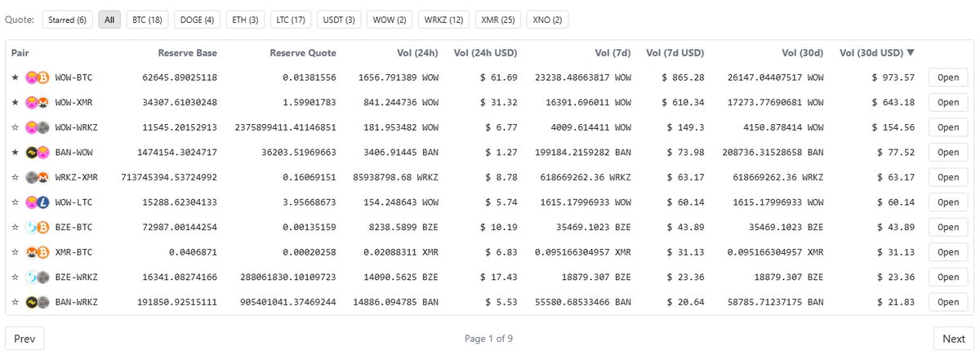The image size is (980, 355).
Task: Filter pairs by WRKZ (12)
Action: (x=443, y=20)
